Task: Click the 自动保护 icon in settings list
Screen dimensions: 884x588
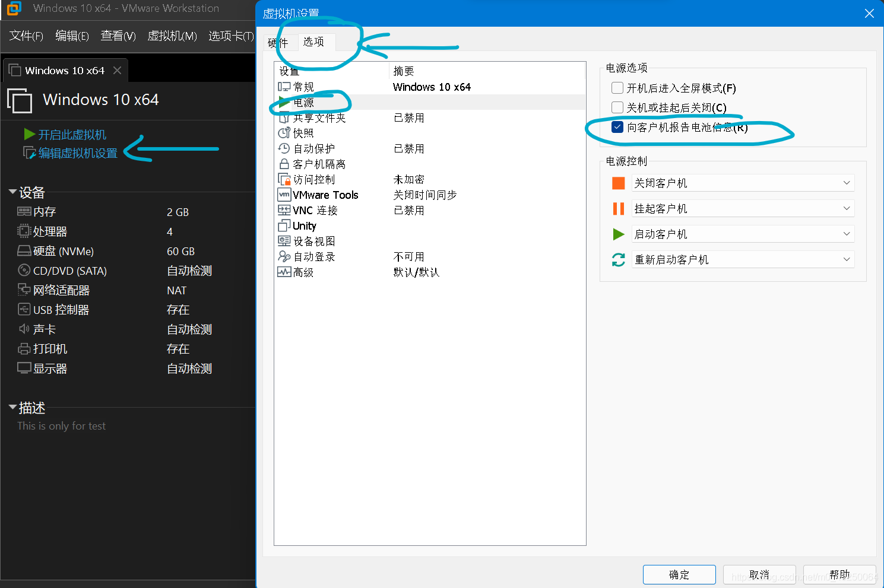Action: (284, 148)
